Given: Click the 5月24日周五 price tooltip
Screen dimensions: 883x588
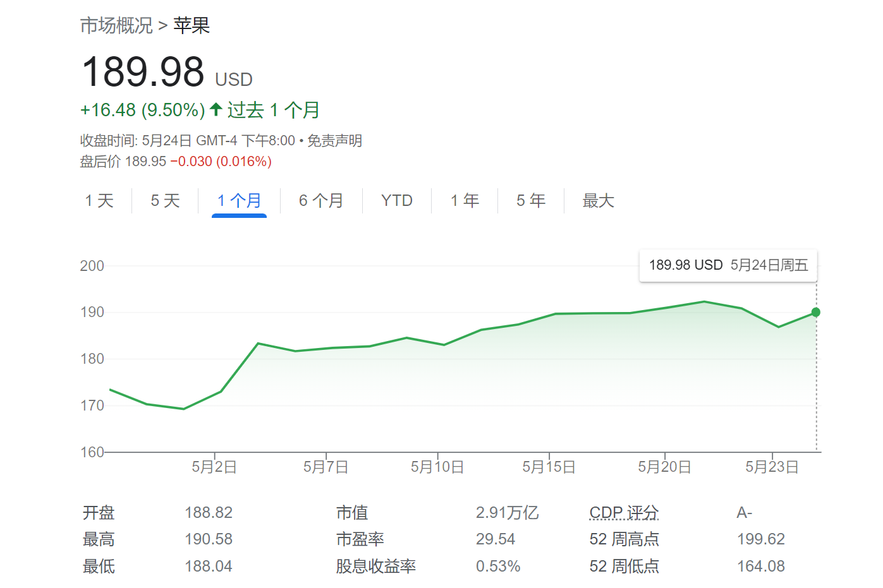Looking at the screenshot, I should pyautogui.click(x=728, y=265).
